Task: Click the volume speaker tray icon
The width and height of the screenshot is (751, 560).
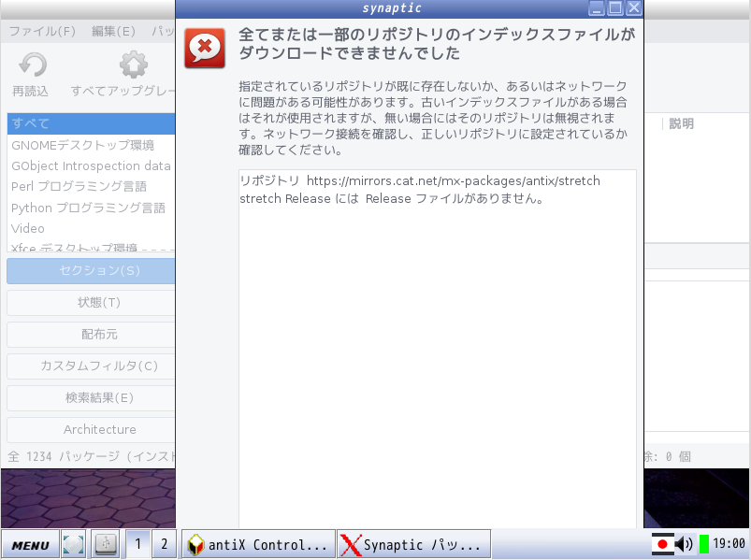Action: pos(685,544)
